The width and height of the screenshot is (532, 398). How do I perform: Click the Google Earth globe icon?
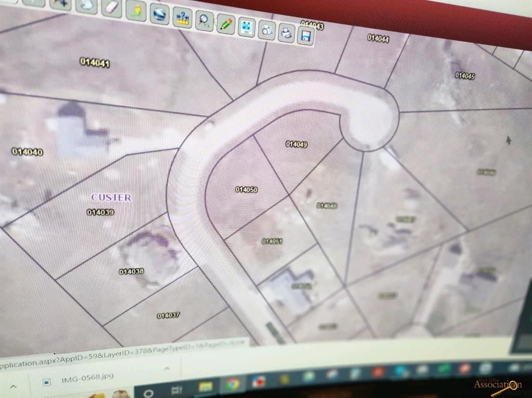click(159, 13)
